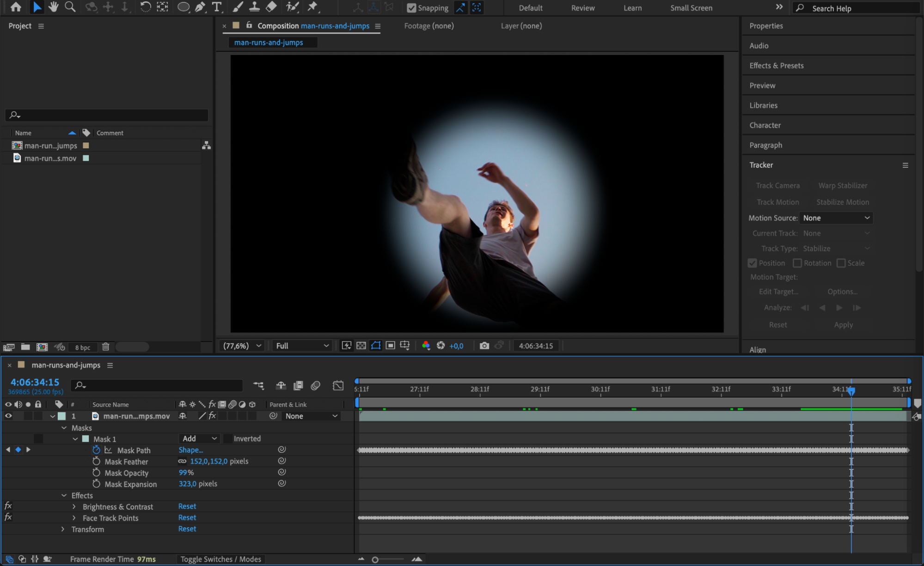
Task: Select the Hand tool
Action: [x=53, y=7]
